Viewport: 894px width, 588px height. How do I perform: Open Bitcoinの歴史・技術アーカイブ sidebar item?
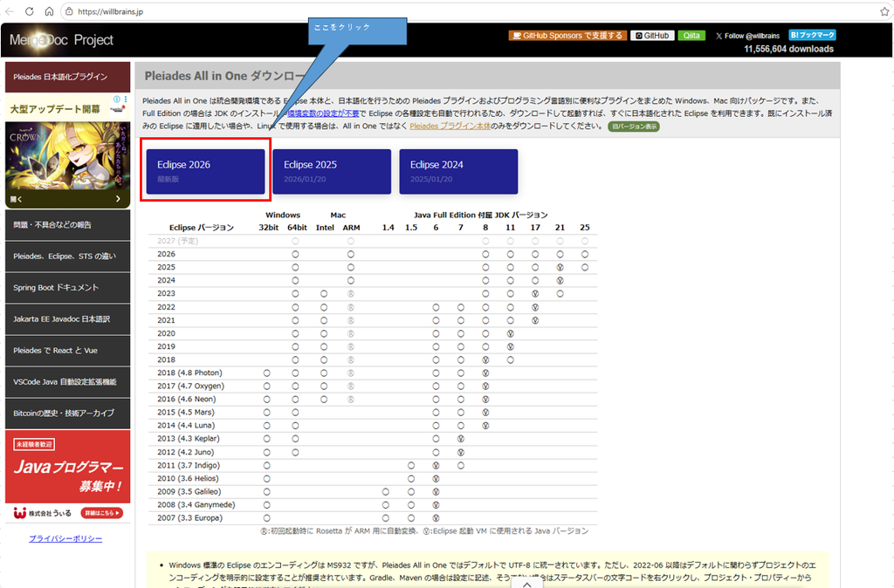pyautogui.click(x=68, y=413)
